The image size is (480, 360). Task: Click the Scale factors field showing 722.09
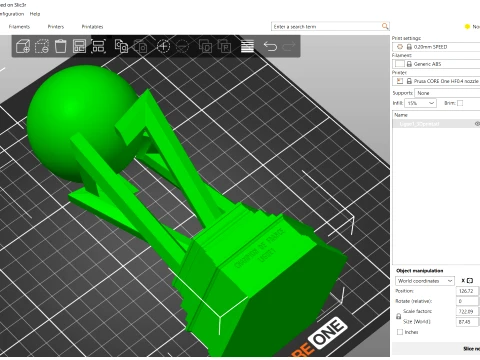point(467,311)
